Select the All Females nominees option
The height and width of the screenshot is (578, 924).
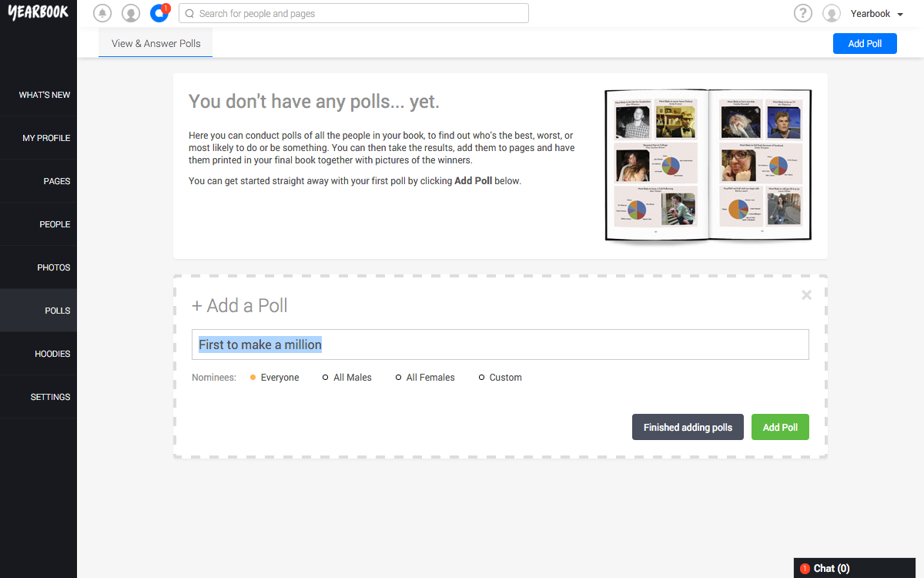click(425, 378)
